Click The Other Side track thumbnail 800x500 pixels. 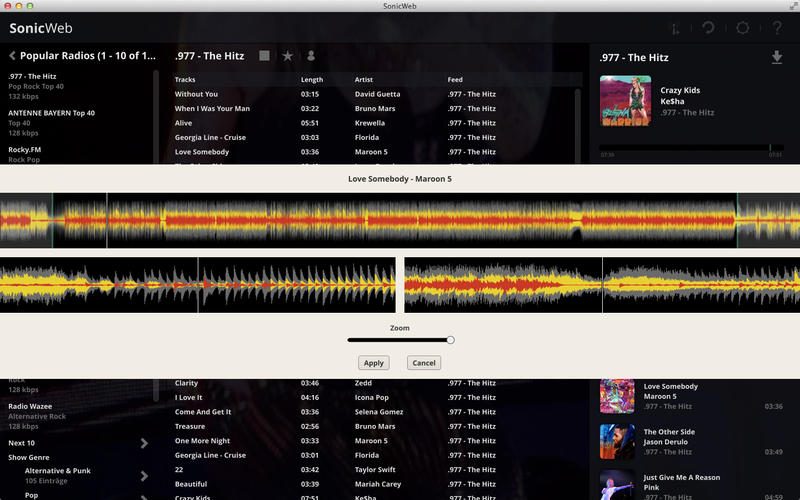click(617, 441)
